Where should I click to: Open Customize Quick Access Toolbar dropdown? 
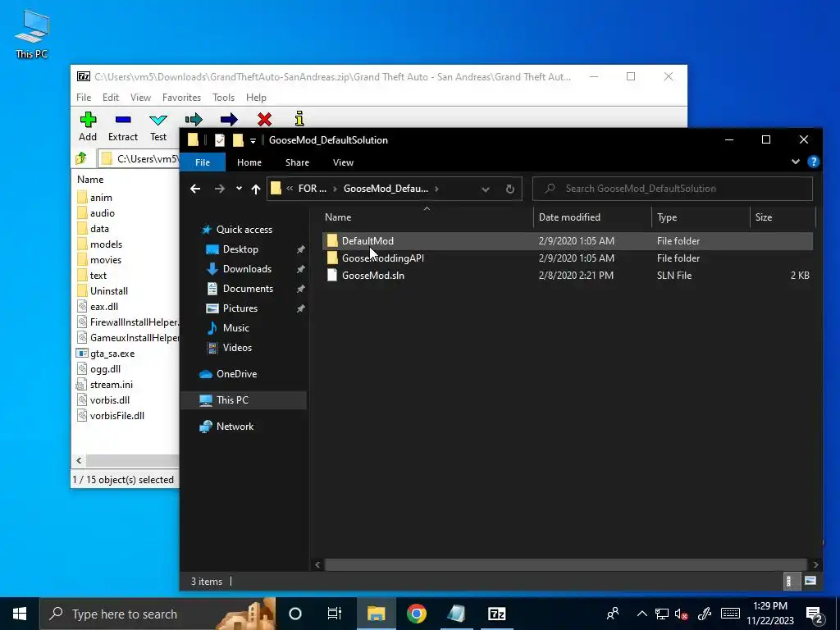tap(253, 141)
